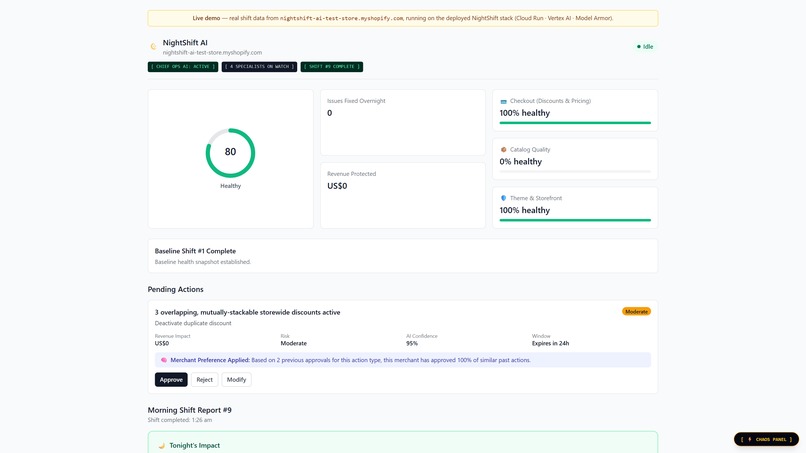The height and width of the screenshot is (453, 806).
Task: Click the Live demo notice banner
Action: pos(403,18)
